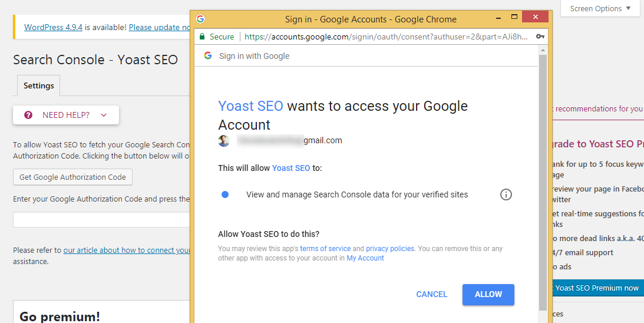Click the blue permission bullet dot
The height and width of the screenshot is (323, 644).
coord(225,195)
